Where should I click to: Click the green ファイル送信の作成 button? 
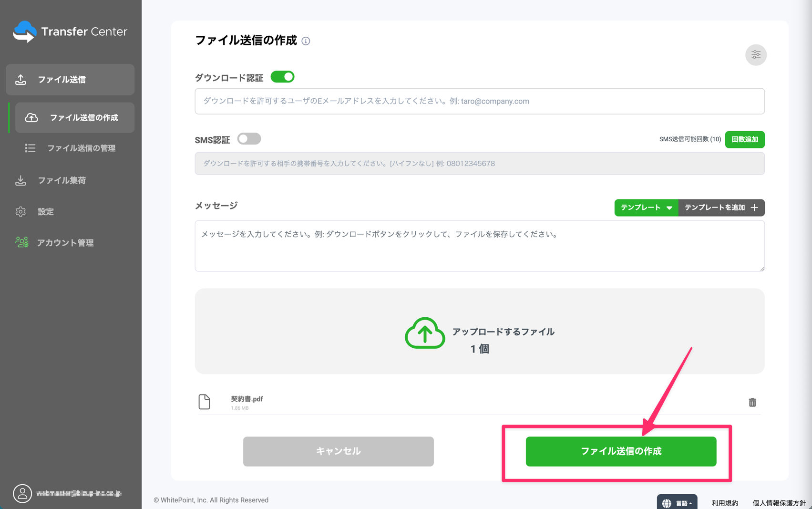click(620, 451)
